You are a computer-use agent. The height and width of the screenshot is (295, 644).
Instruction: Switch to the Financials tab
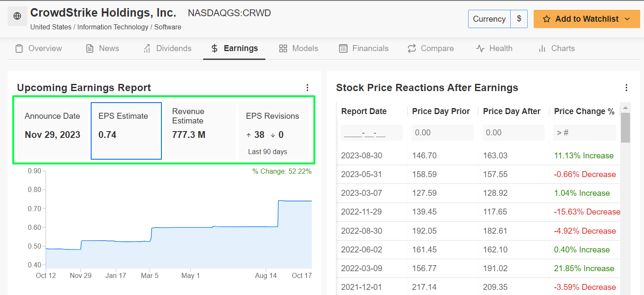click(x=363, y=49)
